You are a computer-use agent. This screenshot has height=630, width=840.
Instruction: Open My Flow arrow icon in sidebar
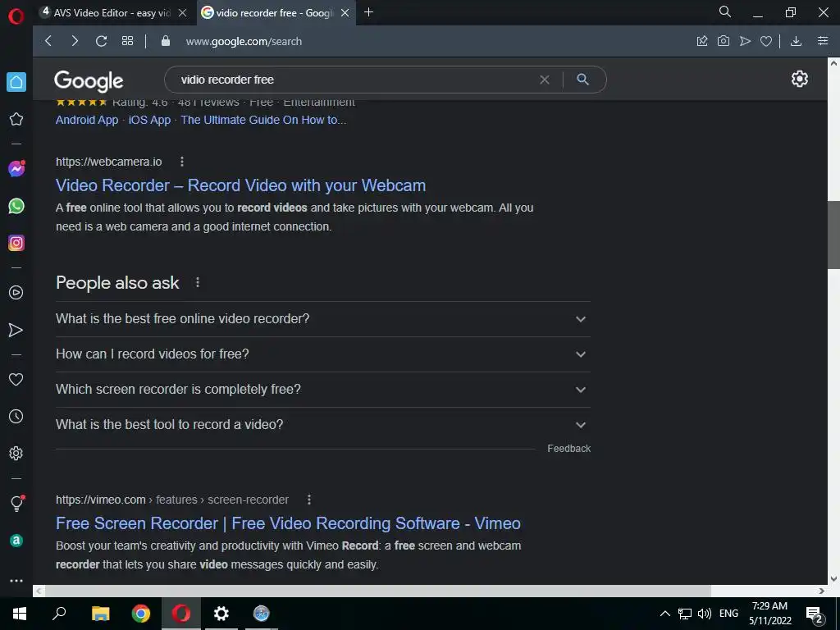(16, 330)
